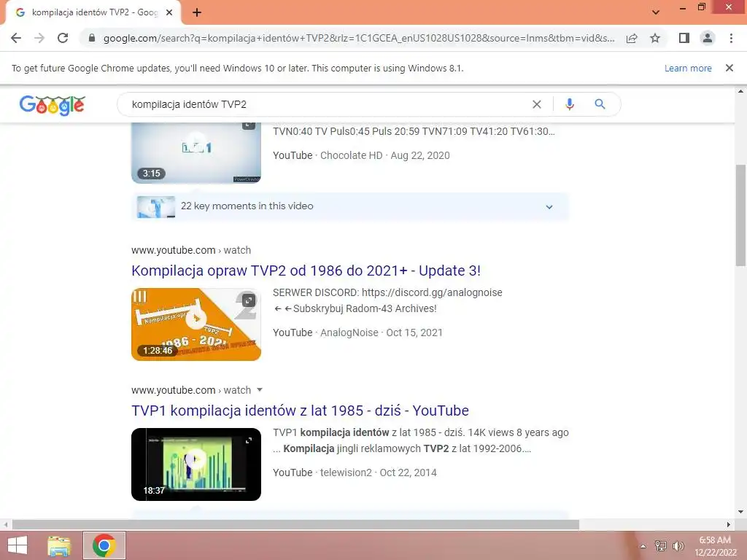The image size is (747, 560).
Task: Expand preview on the orange TVP2 thumbnail
Action: (249, 300)
